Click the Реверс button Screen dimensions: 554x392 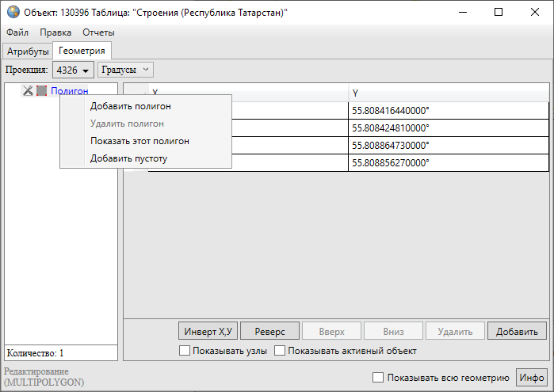[x=269, y=332]
